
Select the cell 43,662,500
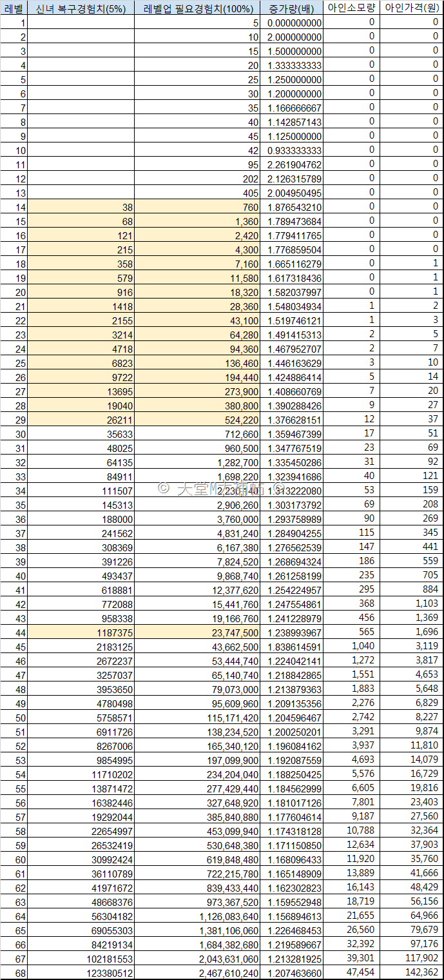(197, 647)
